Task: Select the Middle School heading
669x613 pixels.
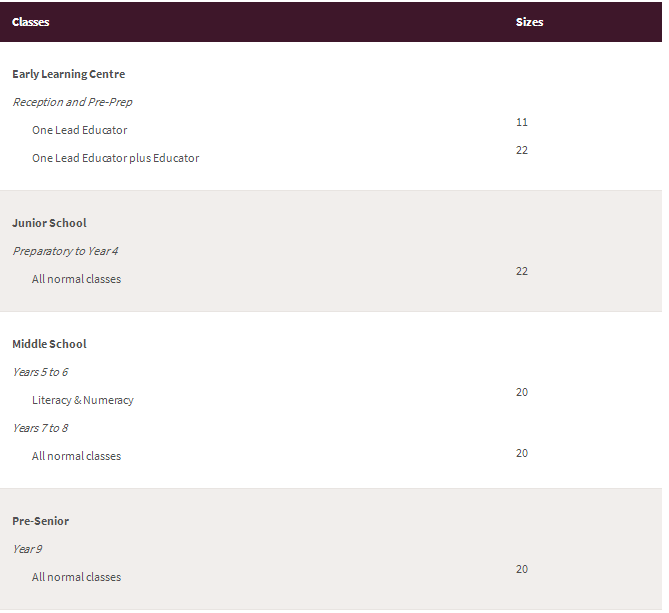Action: 49,344
